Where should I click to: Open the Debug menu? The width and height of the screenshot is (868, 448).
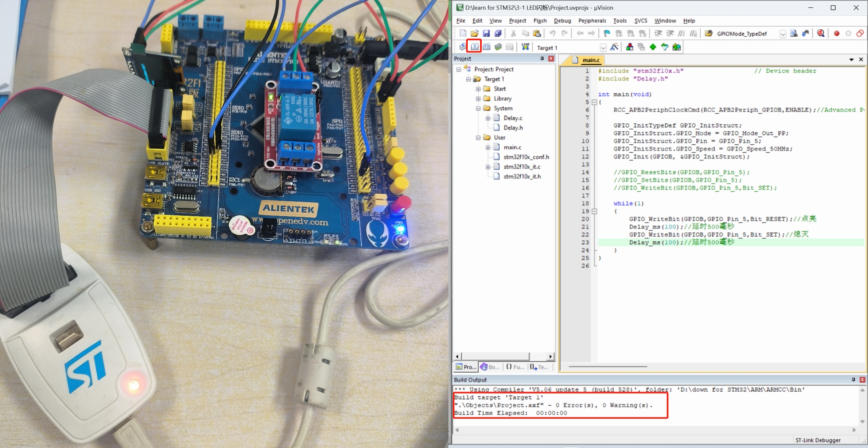tap(562, 21)
